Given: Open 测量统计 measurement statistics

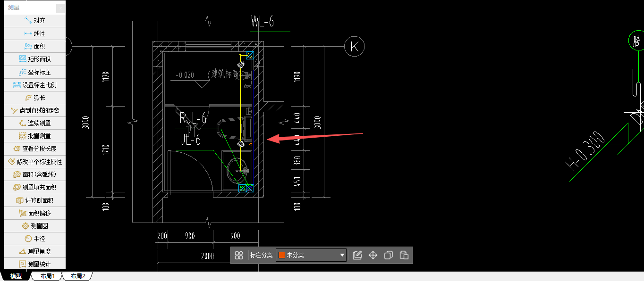Looking at the screenshot, I should click(x=34, y=264).
